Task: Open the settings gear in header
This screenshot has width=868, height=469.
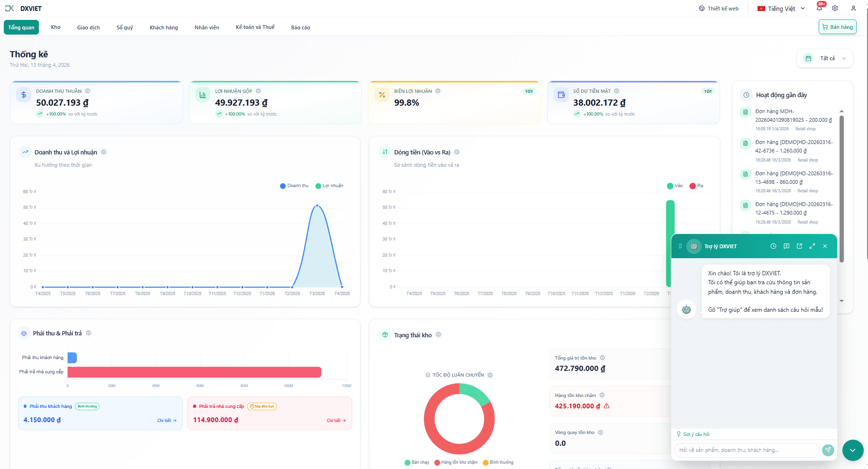Action: tap(835, 8)
